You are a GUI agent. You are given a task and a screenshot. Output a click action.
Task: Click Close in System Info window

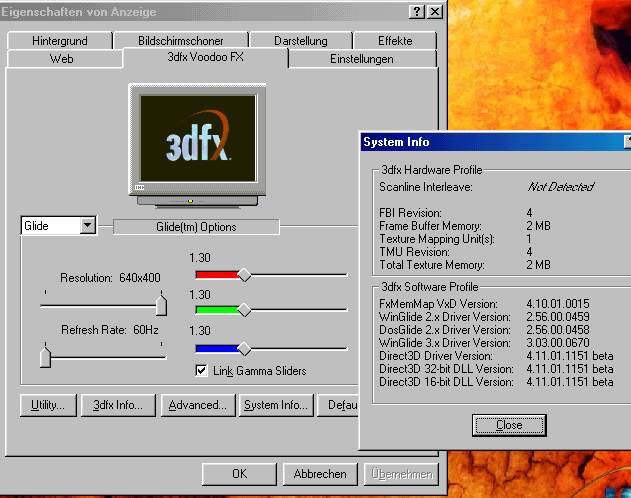[509, 425]
